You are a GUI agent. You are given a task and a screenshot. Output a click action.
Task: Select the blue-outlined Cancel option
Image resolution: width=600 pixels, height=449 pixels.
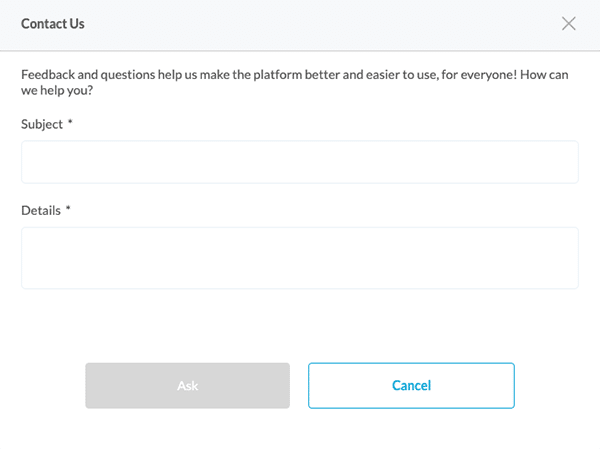[x=411, y=386]
